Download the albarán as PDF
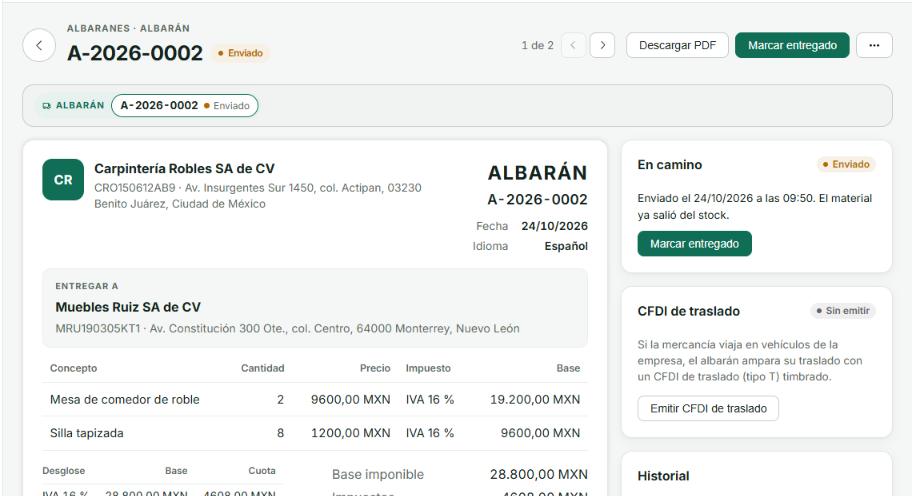The width and height of the screenshot is (912, 496). 677,45
